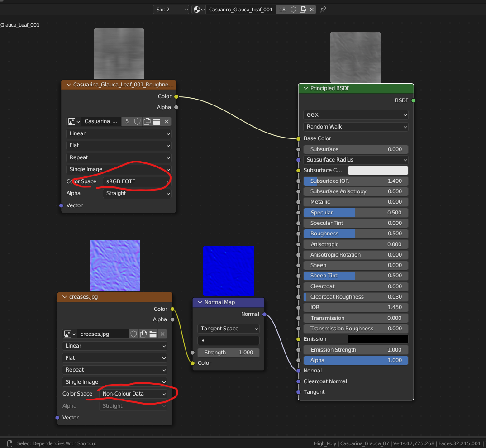Expand the Subsurface Radius dropdown

[x=356, y=160]
